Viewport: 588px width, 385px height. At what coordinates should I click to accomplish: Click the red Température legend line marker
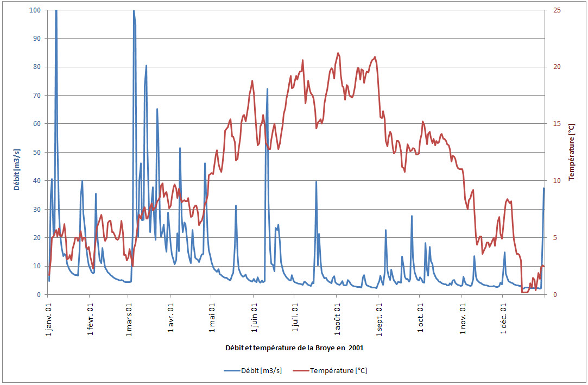(x=301, y=371)
